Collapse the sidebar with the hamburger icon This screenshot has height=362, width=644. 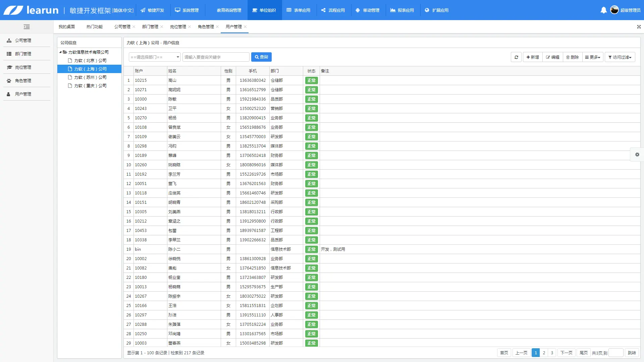(27, 27)
